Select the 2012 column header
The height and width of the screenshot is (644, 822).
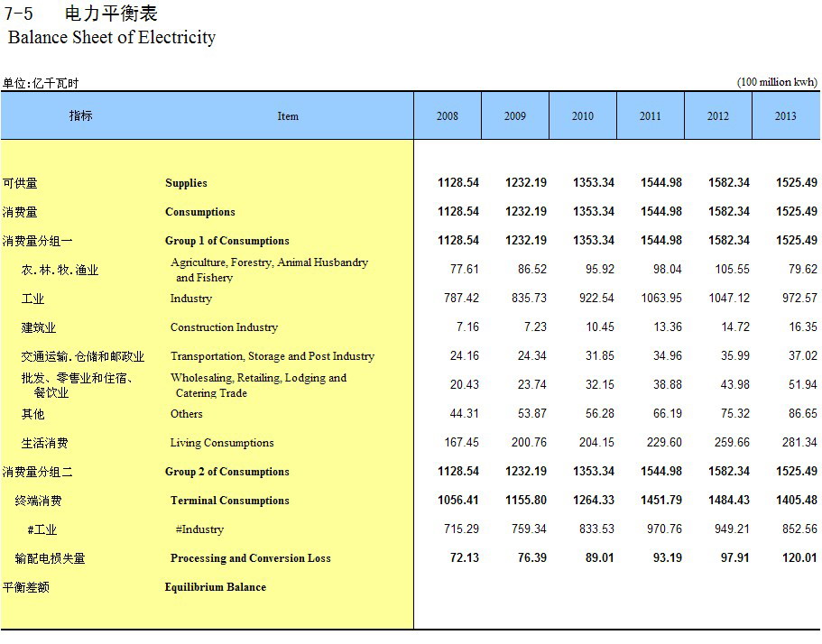(717, 116)
